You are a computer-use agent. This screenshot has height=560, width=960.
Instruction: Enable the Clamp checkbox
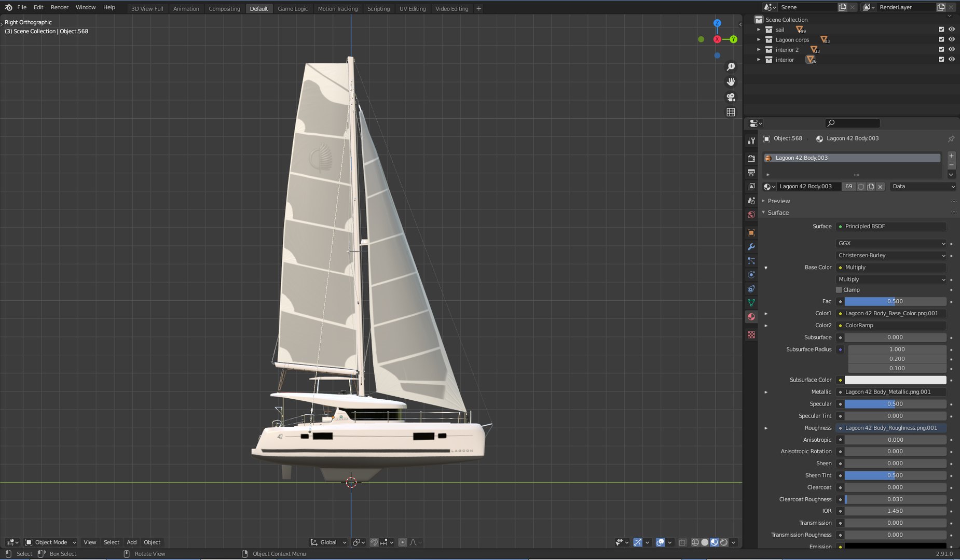pos(839,290)
